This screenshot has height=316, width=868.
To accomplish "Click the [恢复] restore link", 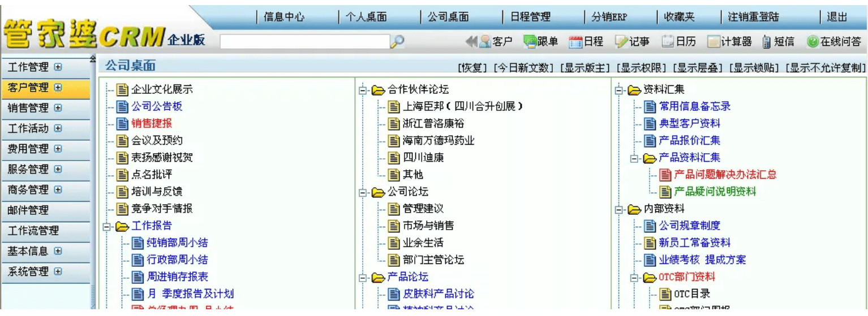I will (x=472, y=68).
